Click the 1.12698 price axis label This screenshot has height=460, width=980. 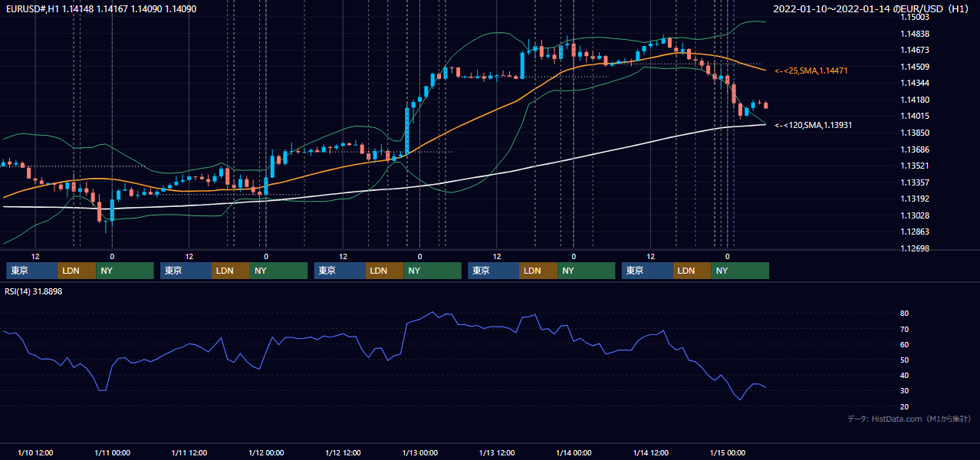coord(915,248)
